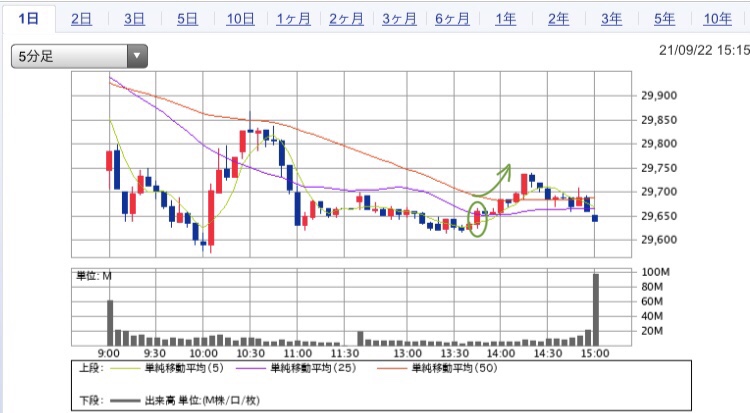
Task: Click the tall closing volume bar at 15:00
Action: [x=596, y=310]
